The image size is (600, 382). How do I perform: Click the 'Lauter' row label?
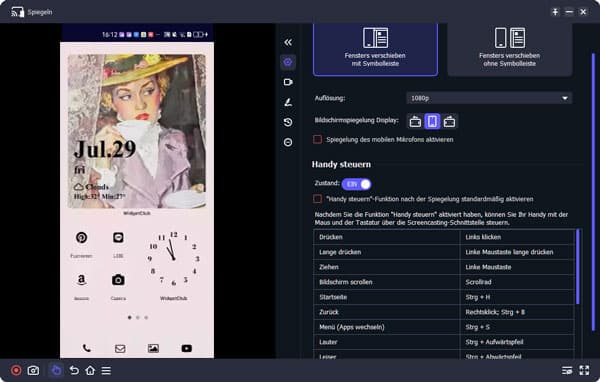pos(328,342)
